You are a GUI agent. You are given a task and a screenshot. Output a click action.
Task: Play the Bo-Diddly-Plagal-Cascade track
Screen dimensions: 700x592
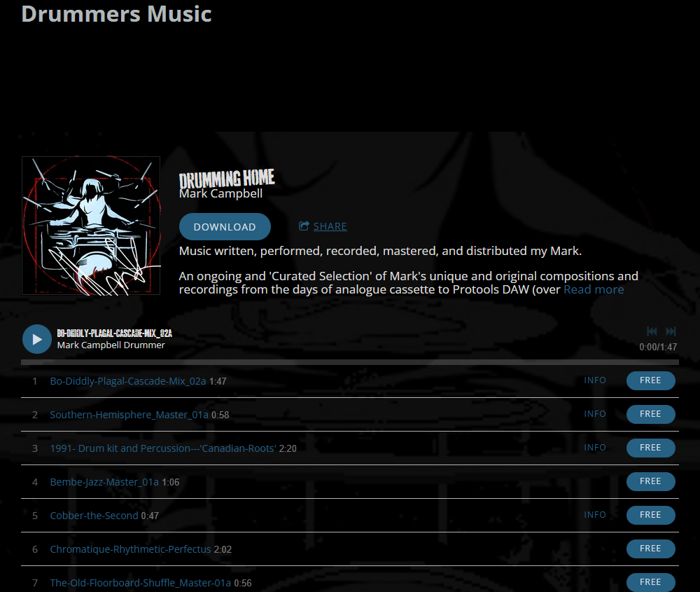37,339
